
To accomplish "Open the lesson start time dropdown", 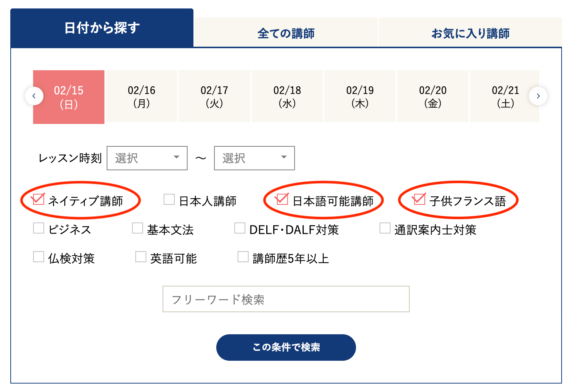I will [x=147, y=158].
